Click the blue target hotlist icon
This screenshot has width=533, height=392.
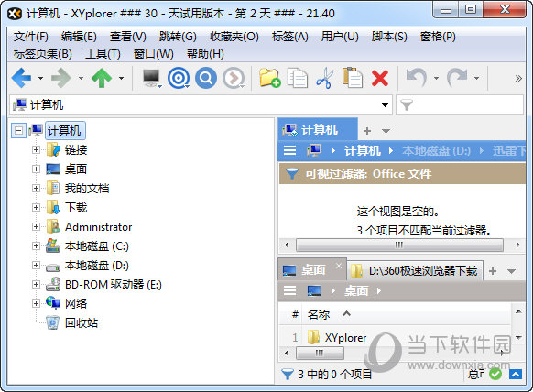tap(178, 78)
